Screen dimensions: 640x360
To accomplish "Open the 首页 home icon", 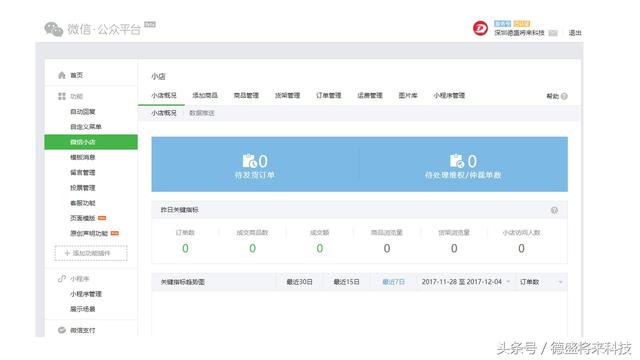I will click(62, 75).
